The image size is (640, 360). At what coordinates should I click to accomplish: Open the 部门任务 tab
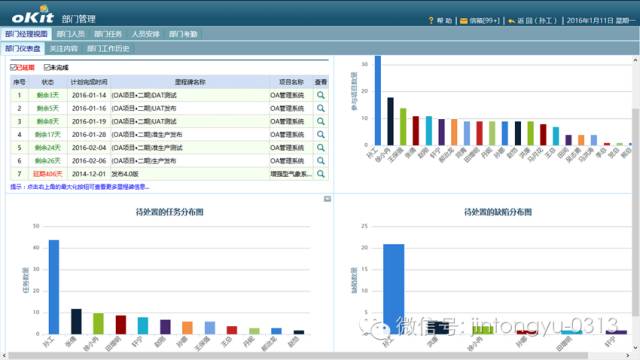point(108,34)
